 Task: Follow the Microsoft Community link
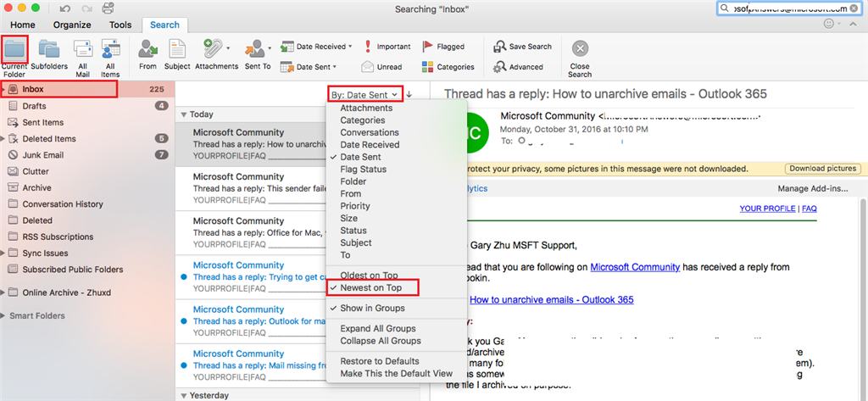(635, 267)
